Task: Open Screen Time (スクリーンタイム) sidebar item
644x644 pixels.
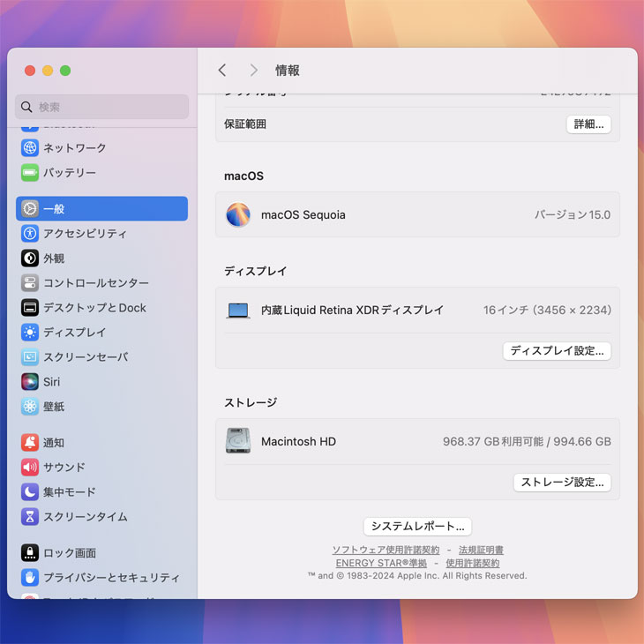Action: [85, 517]
